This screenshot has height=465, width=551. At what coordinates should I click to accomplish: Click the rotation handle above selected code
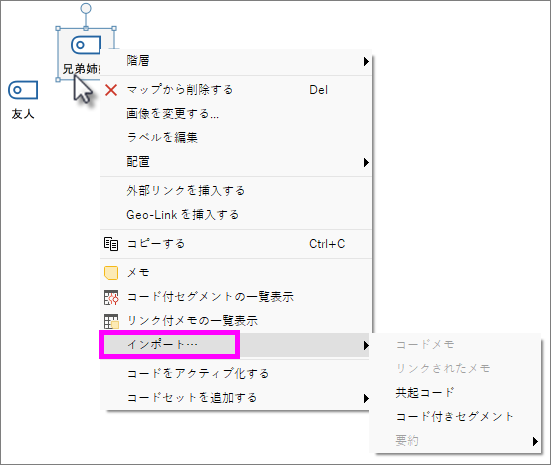(86, 8)
